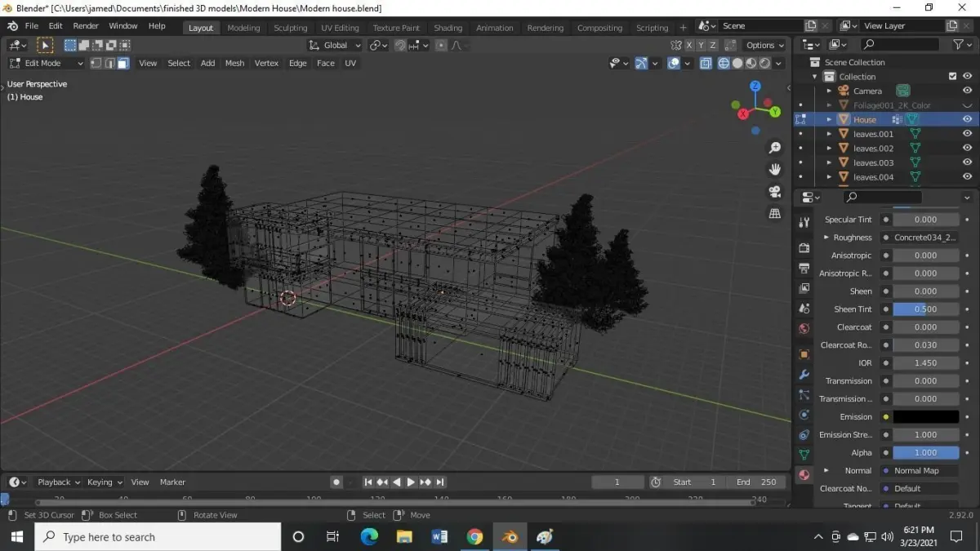Image resolution: width=980 pixels, height=551 pixels.
Task: Hide the Camera object in viewport
Action: pos(968,91)
